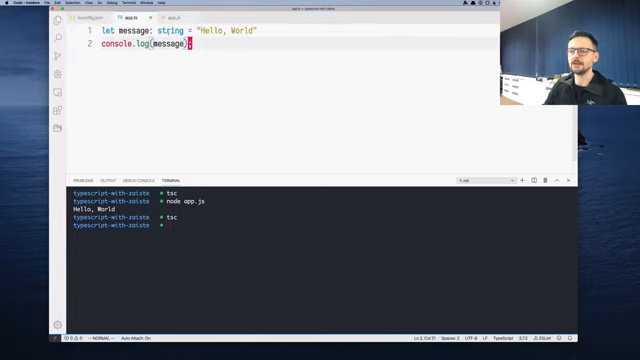This screenshot has width=640, height=360.
Task: Open the Code - Insiders application menu
Action: click(x=27, y=3)
